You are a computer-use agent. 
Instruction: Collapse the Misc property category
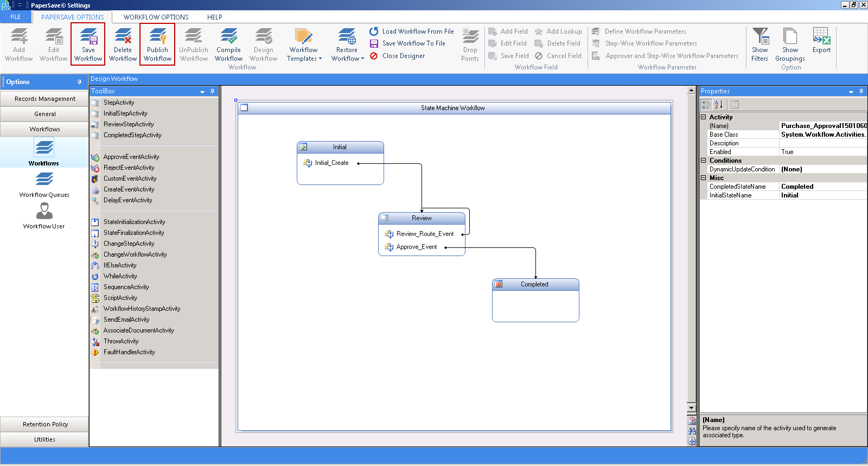pos(704,178)
